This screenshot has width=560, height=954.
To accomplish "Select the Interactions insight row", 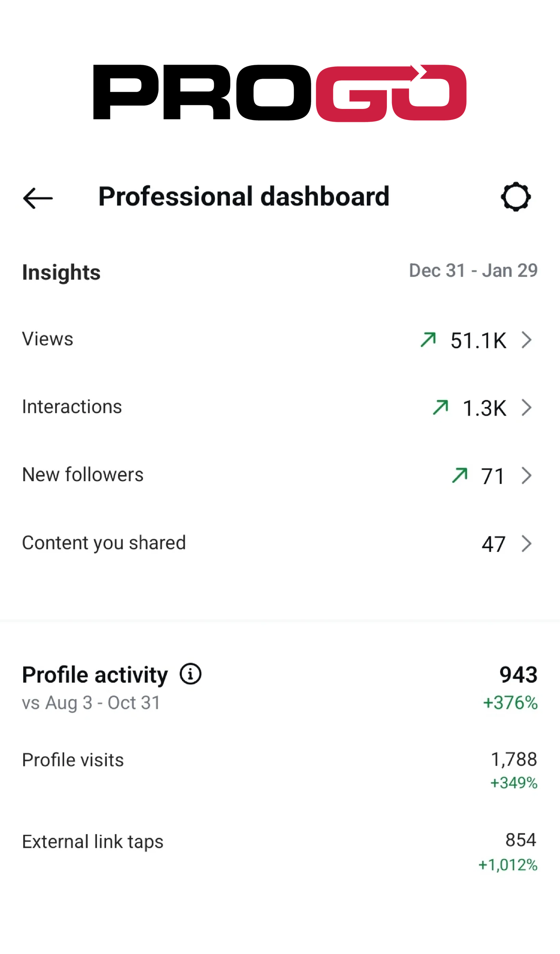I will 72,407.
